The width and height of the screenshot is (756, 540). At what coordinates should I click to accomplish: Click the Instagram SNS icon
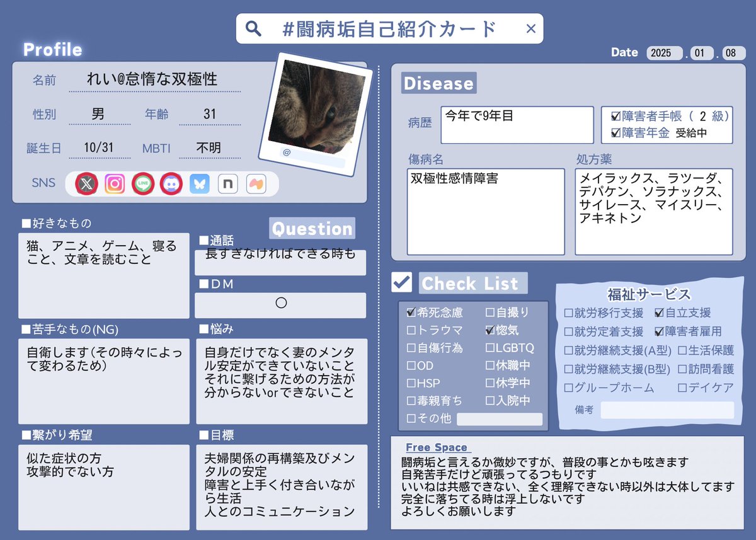[x=115, y=183]
